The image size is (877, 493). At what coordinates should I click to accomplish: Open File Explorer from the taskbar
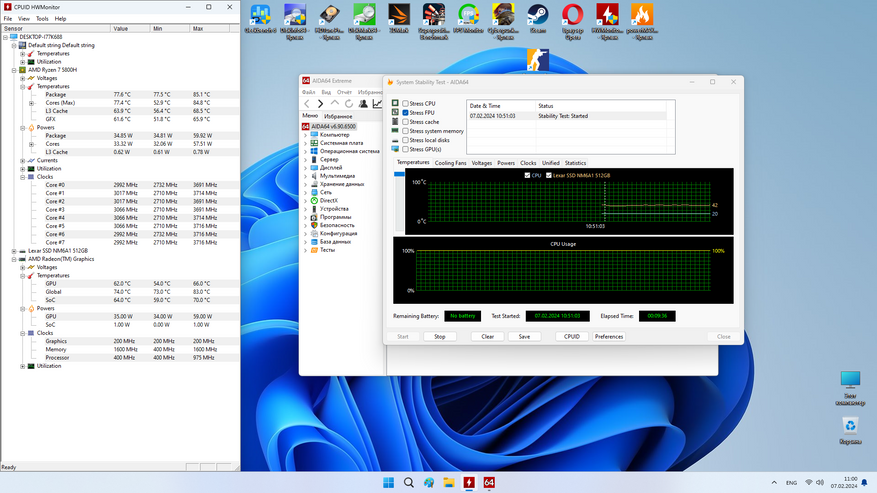(x=449, y=483)
